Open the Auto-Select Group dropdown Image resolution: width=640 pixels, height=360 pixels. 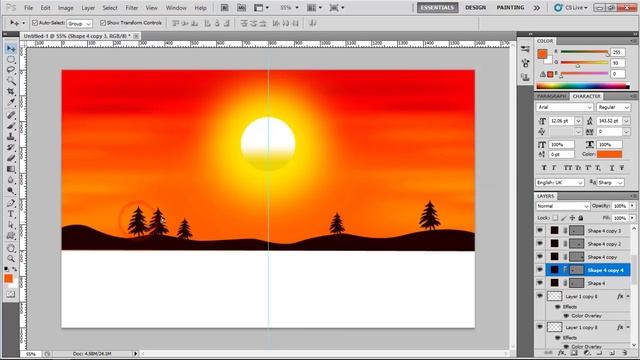click(x=79, y=24)
